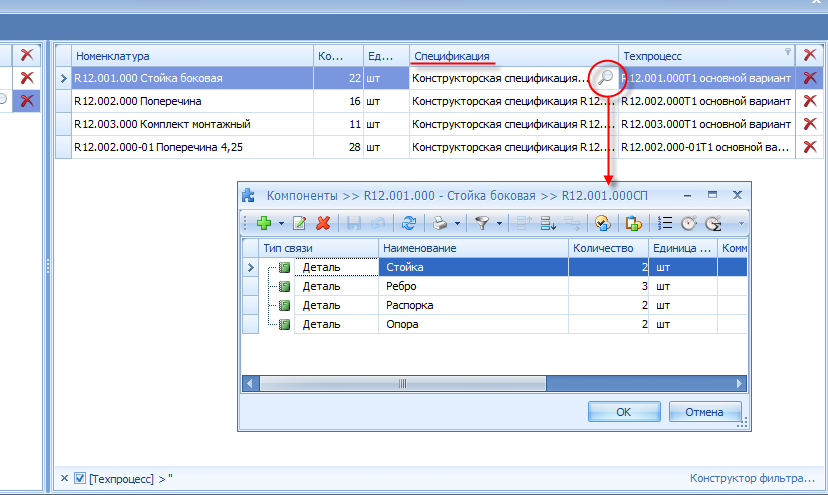Open the Print dropdown arrow
The height and width of the screenshot is (495, 828).
(457, 223)
